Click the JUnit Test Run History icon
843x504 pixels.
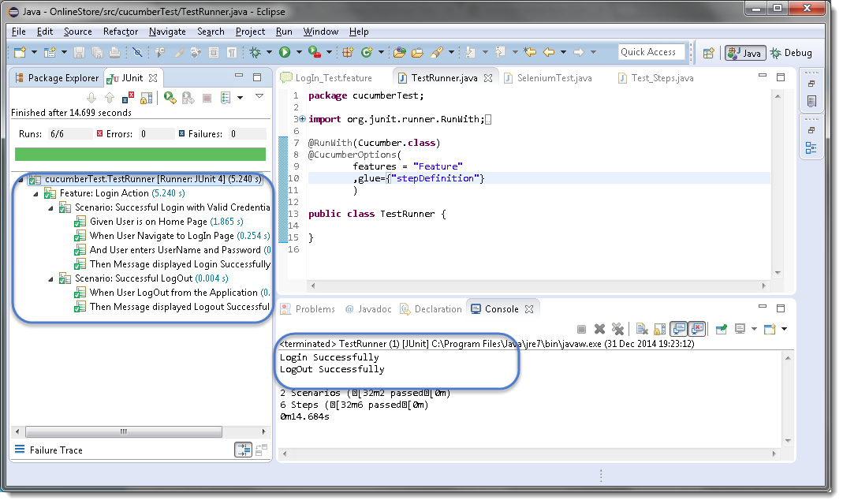[x=226, y=98]
